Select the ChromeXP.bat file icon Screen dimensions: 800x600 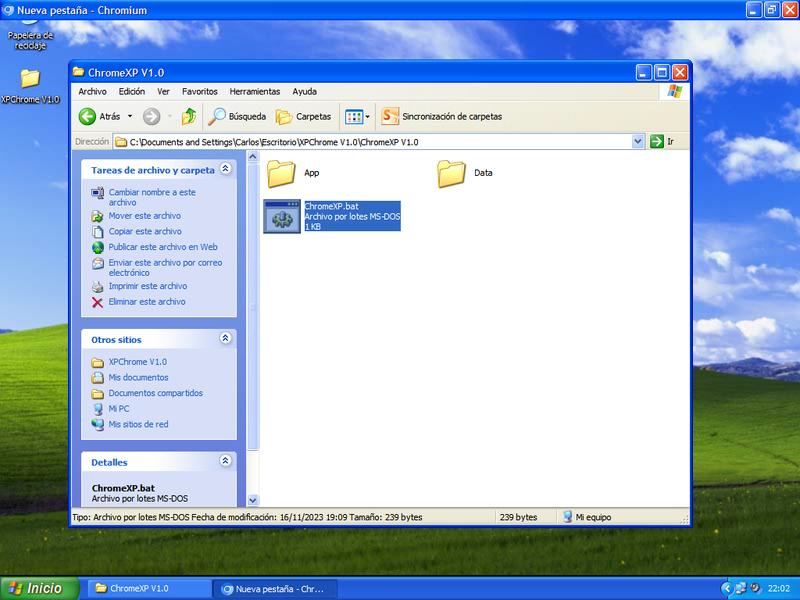tap(282, 216)
